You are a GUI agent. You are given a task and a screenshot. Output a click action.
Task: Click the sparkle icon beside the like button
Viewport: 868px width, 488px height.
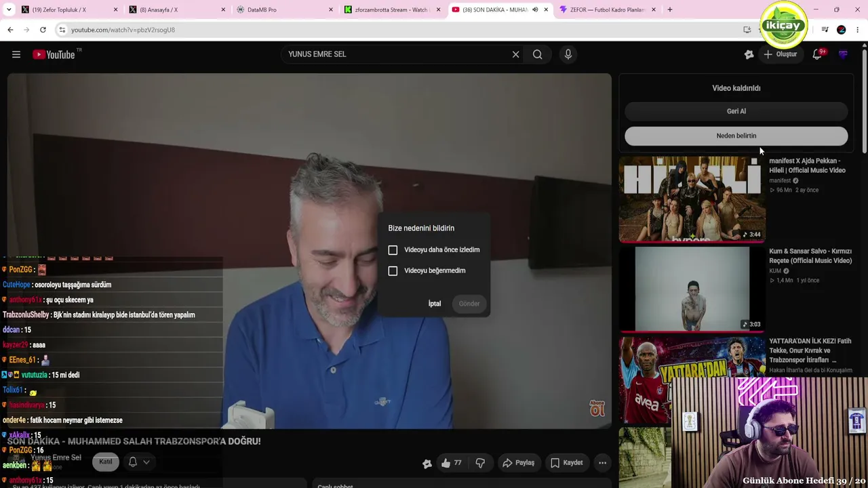pyautogui.click(x=427, y=464)
